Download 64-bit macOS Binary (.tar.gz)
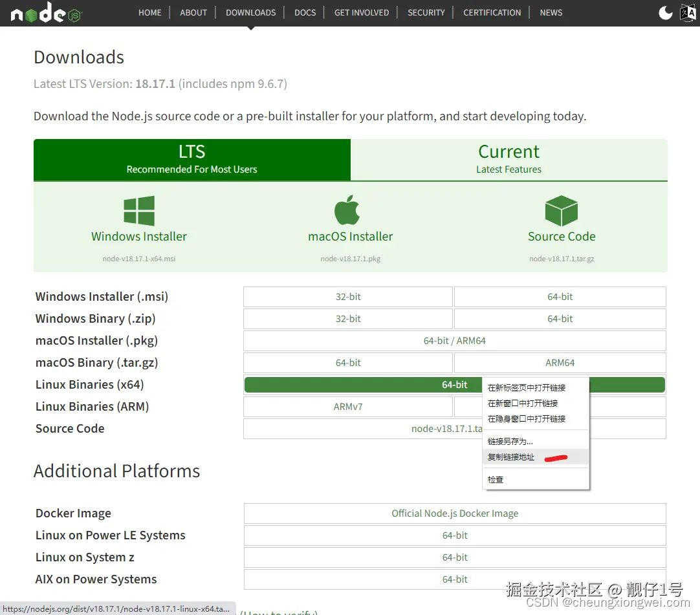The height and width of the screenshot is (615, 700). tap(348, 362)
